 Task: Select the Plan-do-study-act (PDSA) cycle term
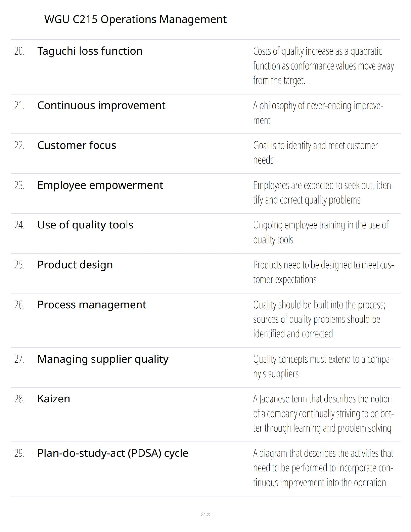[113, 453]
